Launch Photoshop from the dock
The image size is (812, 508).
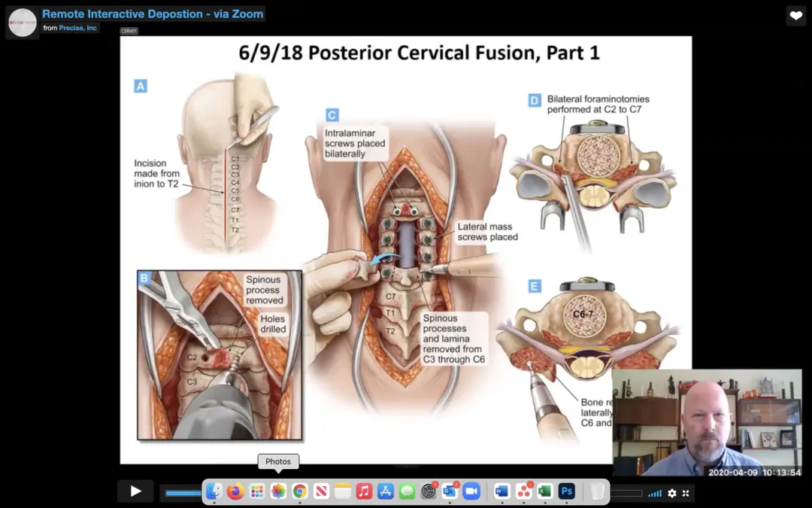coord(567,491)
